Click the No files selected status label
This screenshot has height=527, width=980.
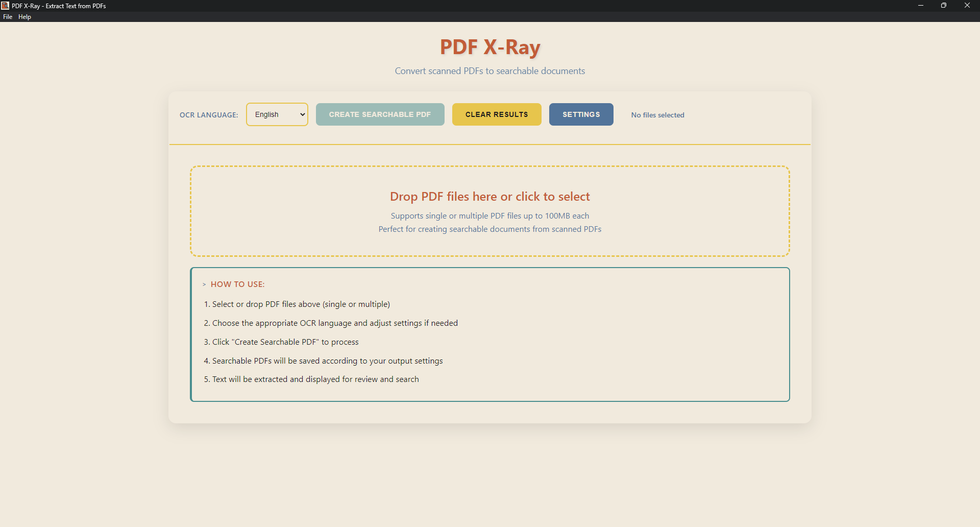(657, 115)
